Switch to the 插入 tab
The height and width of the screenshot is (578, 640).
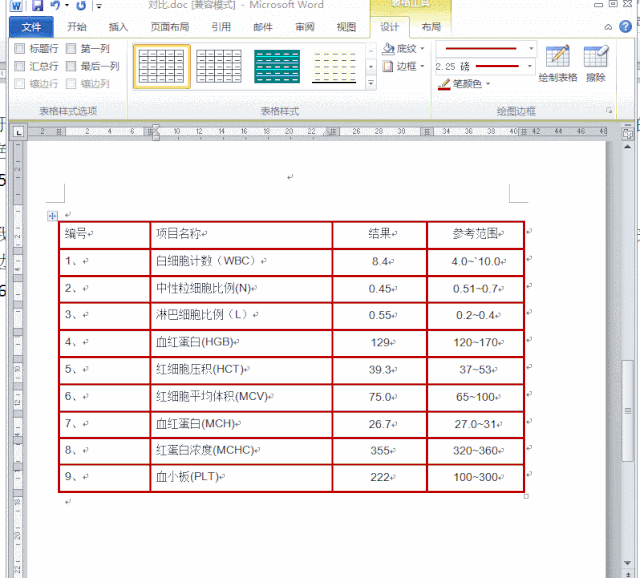click(x=118, y=27)
